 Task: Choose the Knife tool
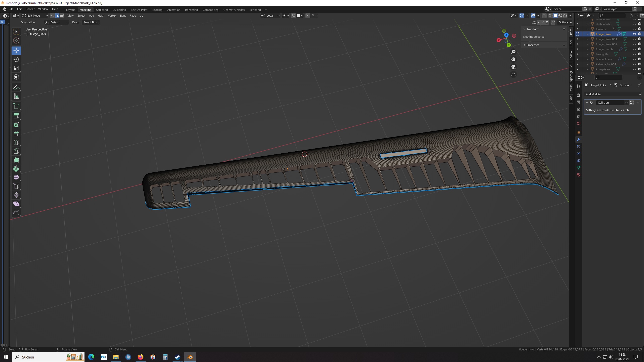pos(16,151)
